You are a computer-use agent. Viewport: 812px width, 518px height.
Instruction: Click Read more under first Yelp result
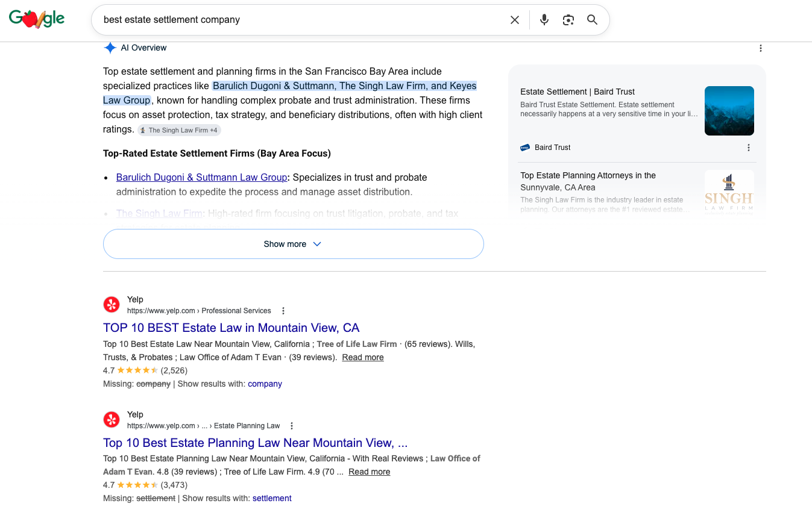tap(363, 357)
